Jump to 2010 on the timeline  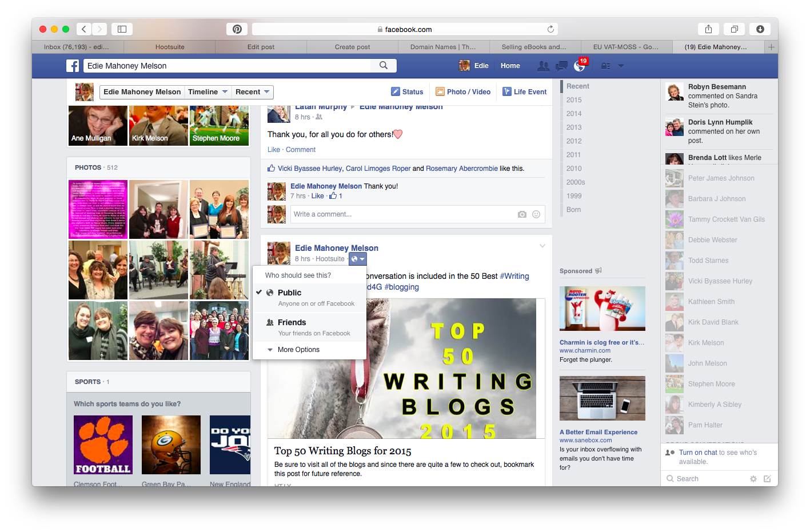coord(574,169)
